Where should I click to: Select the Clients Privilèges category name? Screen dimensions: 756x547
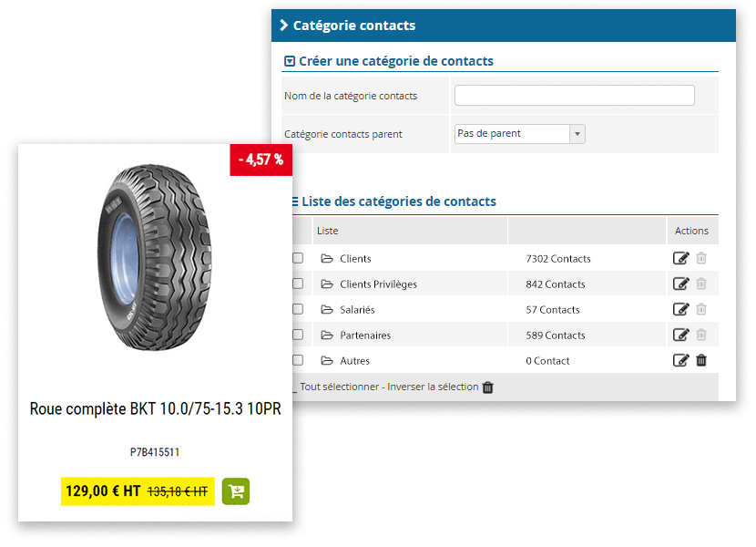tap(379, 284)
